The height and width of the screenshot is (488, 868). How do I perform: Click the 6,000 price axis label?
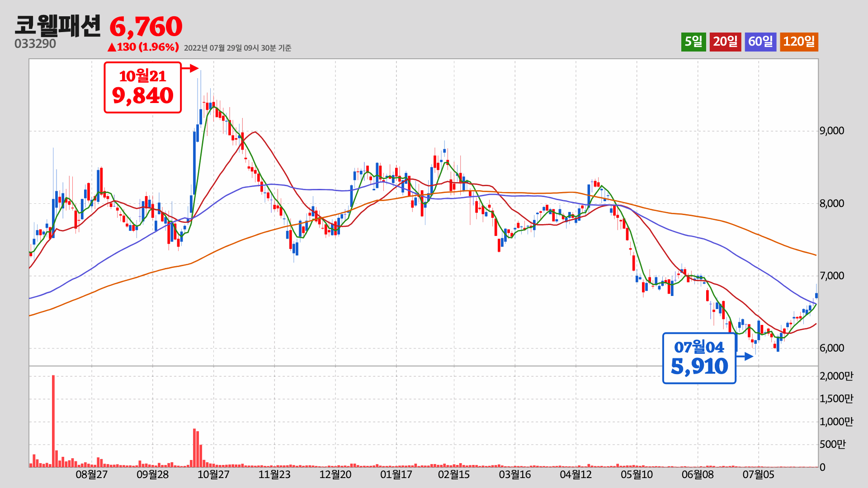point(832,348)
